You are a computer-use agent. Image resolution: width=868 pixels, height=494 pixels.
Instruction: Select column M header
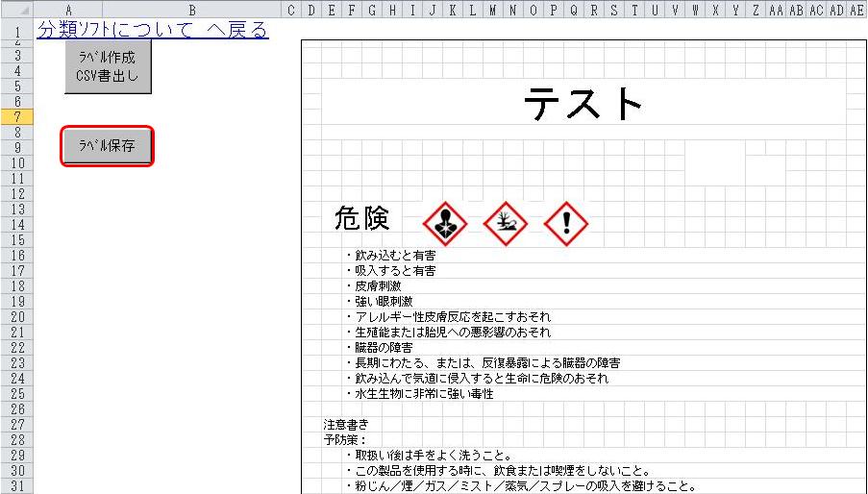[x=493, y=10]
